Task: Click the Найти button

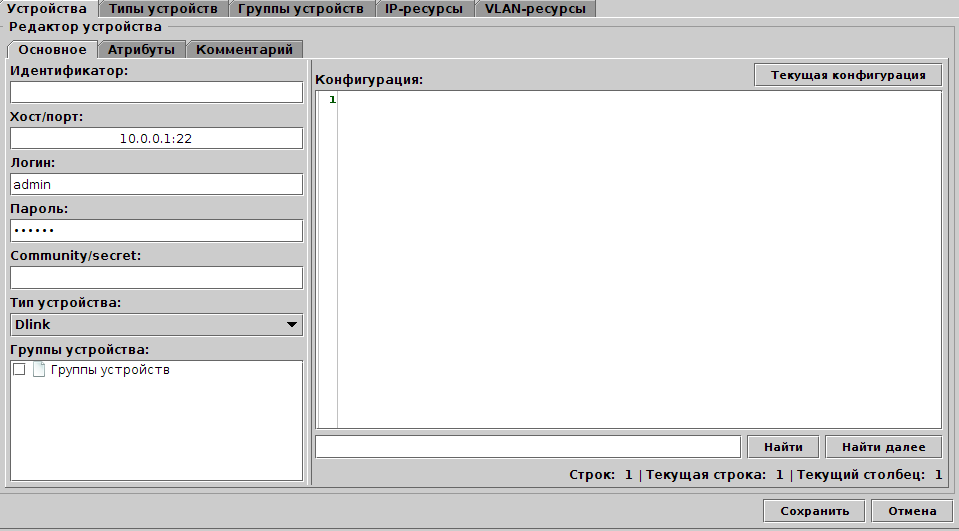Action: click(x=782, y=447)
